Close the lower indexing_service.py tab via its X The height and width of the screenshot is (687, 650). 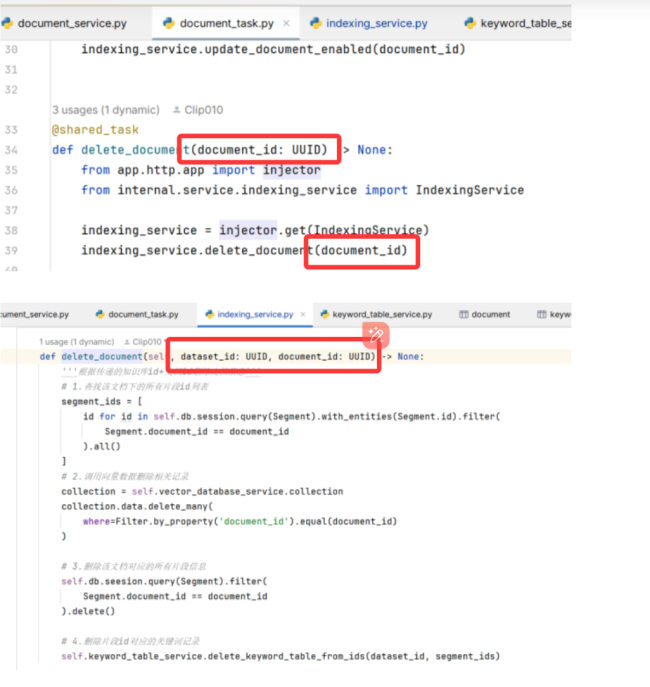tap(303, 315)
